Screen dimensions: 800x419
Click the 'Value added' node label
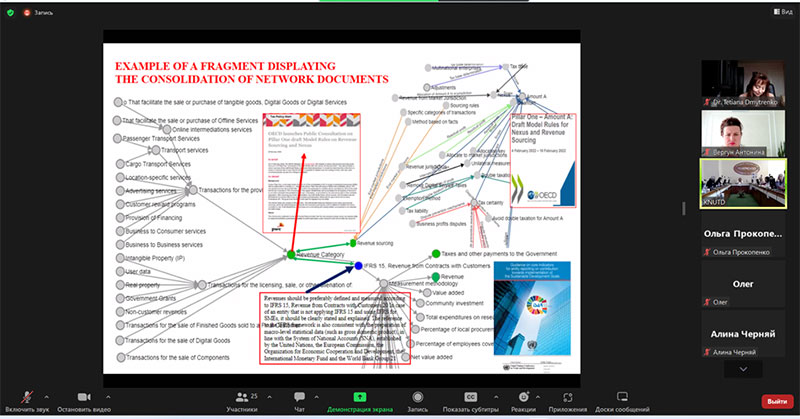[448, 293]
